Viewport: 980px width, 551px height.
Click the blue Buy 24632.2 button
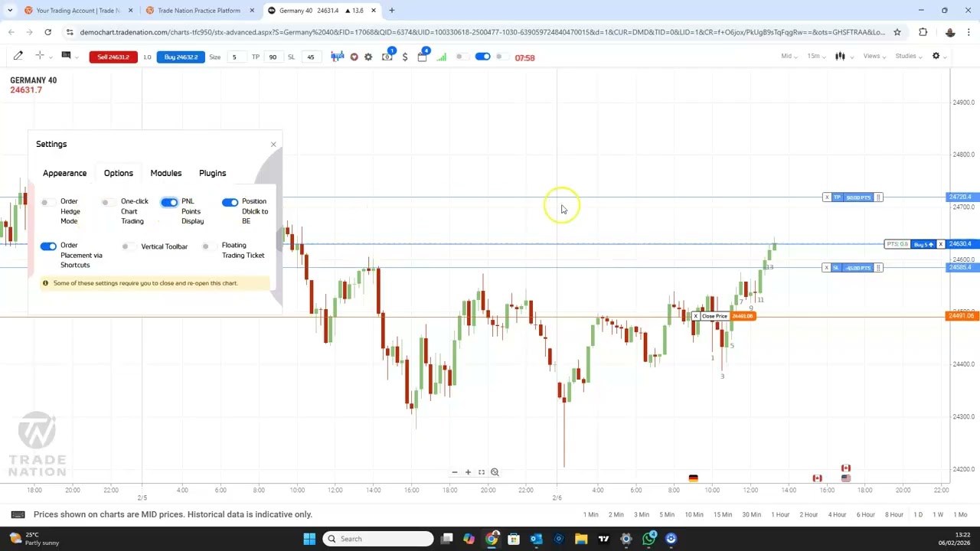coord(181,57)
